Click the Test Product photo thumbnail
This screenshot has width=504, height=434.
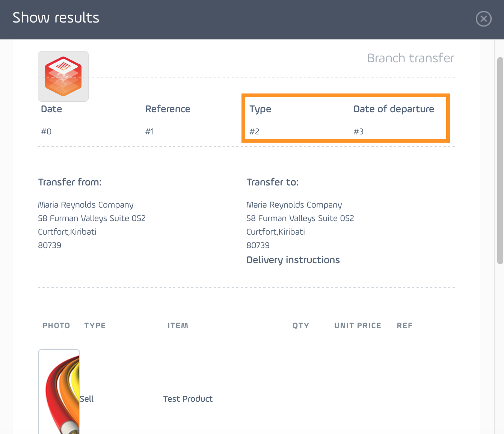click(x=59, y=392)
